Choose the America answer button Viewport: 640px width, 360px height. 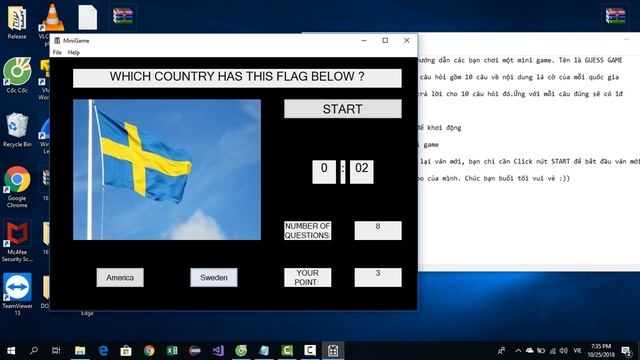(x=120, y=278)
